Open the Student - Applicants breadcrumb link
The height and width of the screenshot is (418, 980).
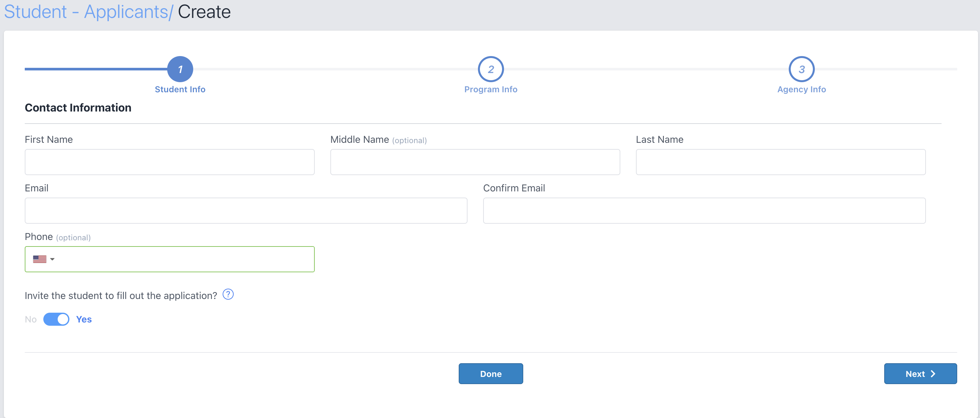click(x=88, y=12)
